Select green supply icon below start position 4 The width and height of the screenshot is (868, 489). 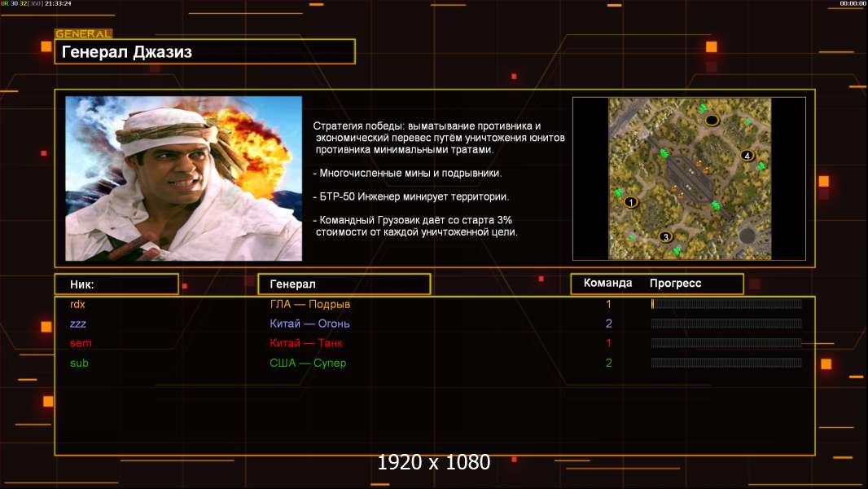tap(761, 166)
